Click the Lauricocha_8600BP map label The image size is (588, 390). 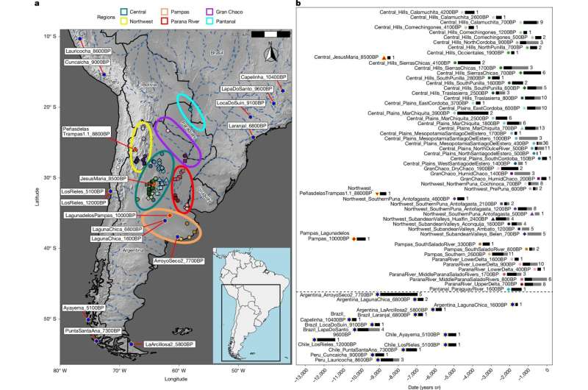(87, 49)
